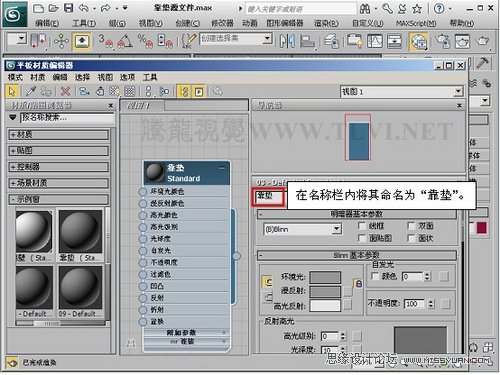Select the 靠垫 (Sta... sample slot thumbnail
Viewport: 500px width, 375px height.
pyautogui.click(x=80, y=231)
